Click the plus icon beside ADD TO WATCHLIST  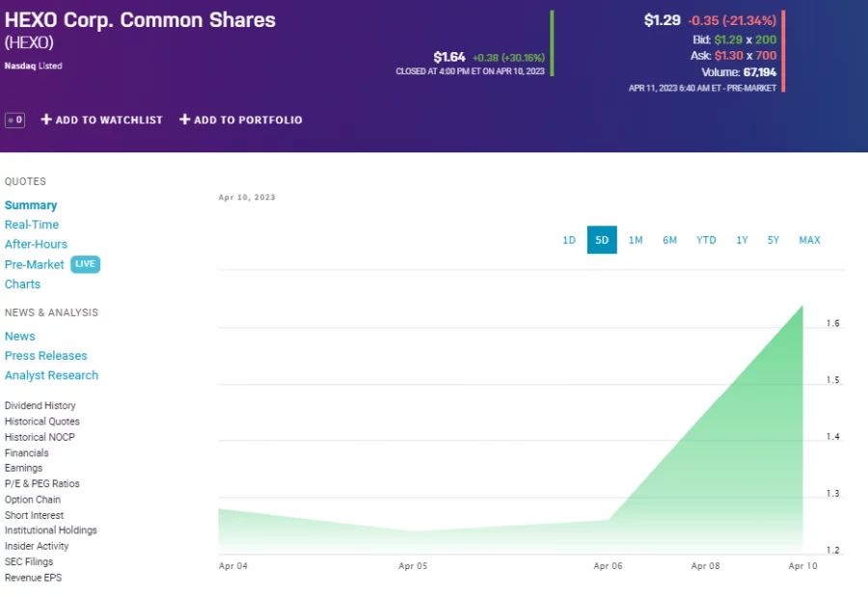pos(45,120)
